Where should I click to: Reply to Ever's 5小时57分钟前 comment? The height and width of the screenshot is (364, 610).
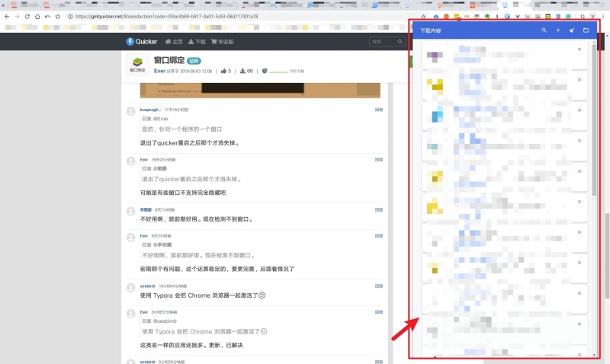coord(378,312)
